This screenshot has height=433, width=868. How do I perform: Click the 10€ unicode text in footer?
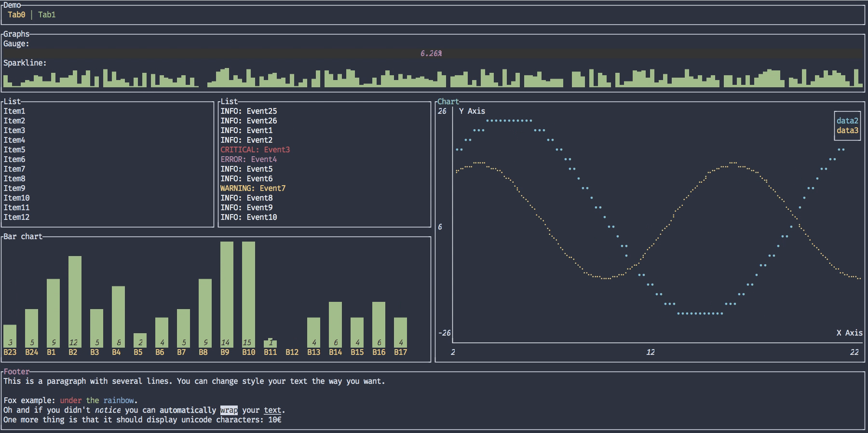click(275, 420)
